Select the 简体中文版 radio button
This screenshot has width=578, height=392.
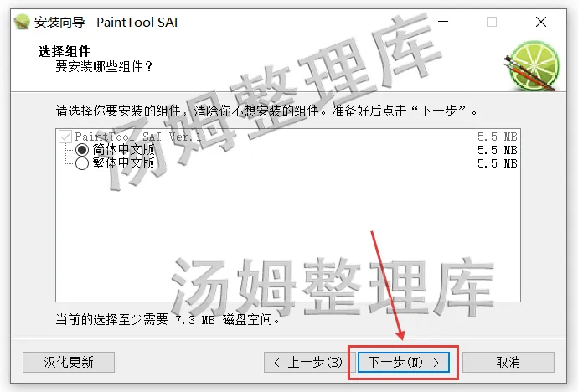point(82,150)
